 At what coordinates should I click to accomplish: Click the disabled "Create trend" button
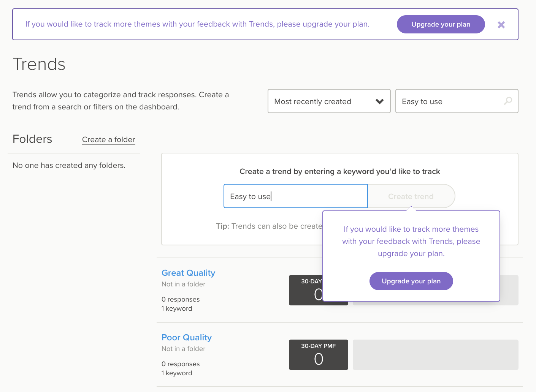coord(411,196)
